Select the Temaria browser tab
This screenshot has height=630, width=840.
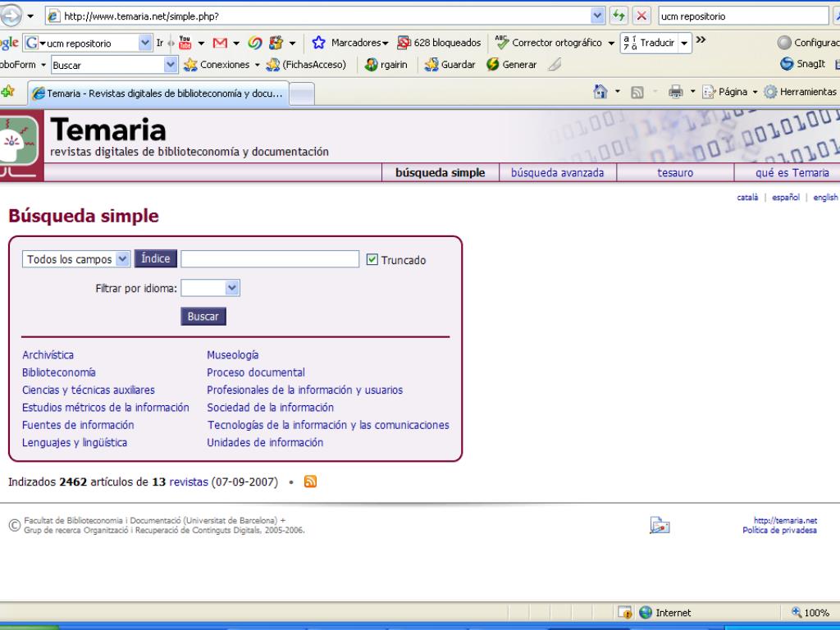click(x=158, y=94)
